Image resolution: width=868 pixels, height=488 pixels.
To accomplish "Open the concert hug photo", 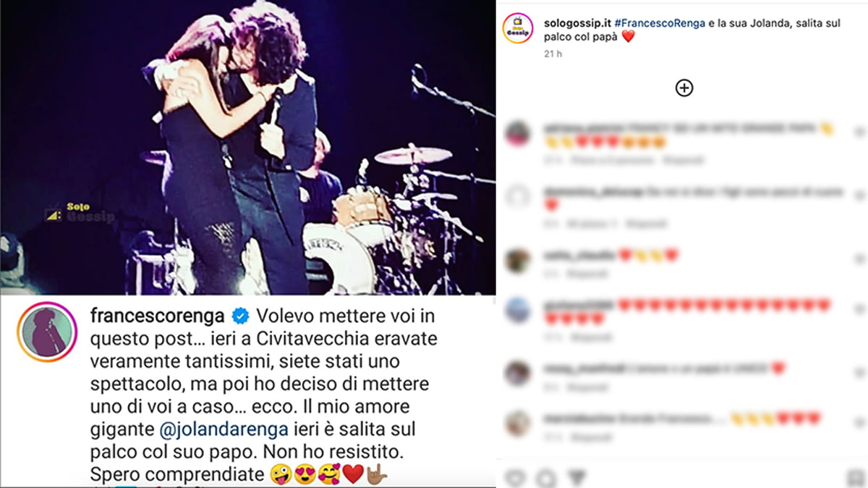I will [248, 148].
